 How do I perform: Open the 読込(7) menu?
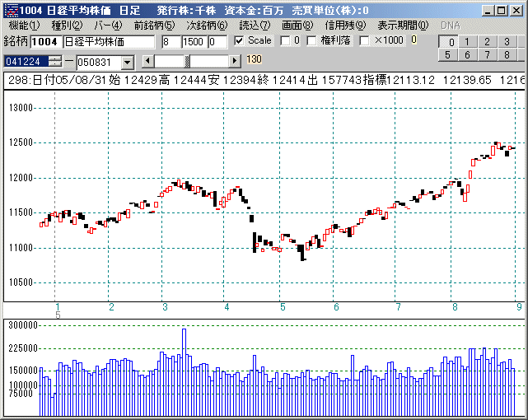(255, 26)
